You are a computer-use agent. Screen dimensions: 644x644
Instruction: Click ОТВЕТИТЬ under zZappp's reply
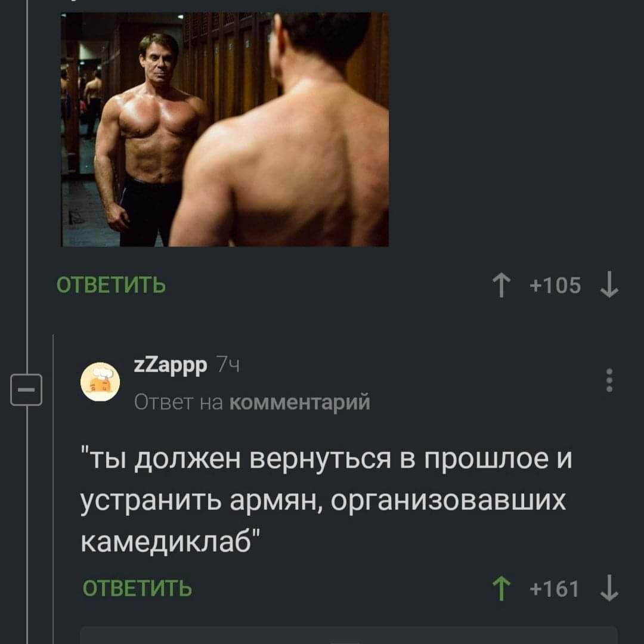pos(137,588)
